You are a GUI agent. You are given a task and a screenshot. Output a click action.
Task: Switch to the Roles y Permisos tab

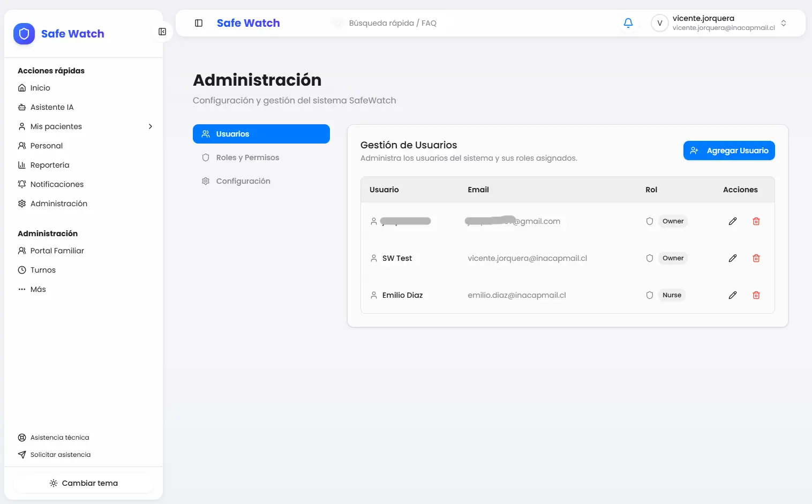[x=247, y=157]
